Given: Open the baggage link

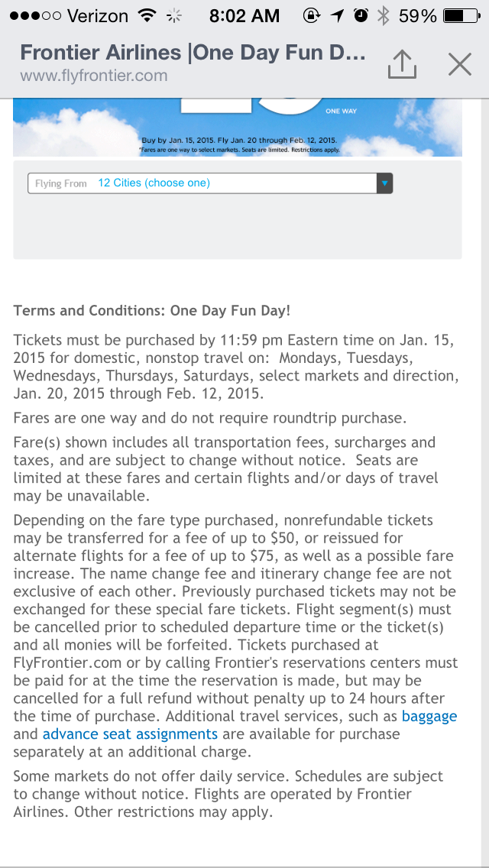Looking at the screenshot, I should (429, 716).
